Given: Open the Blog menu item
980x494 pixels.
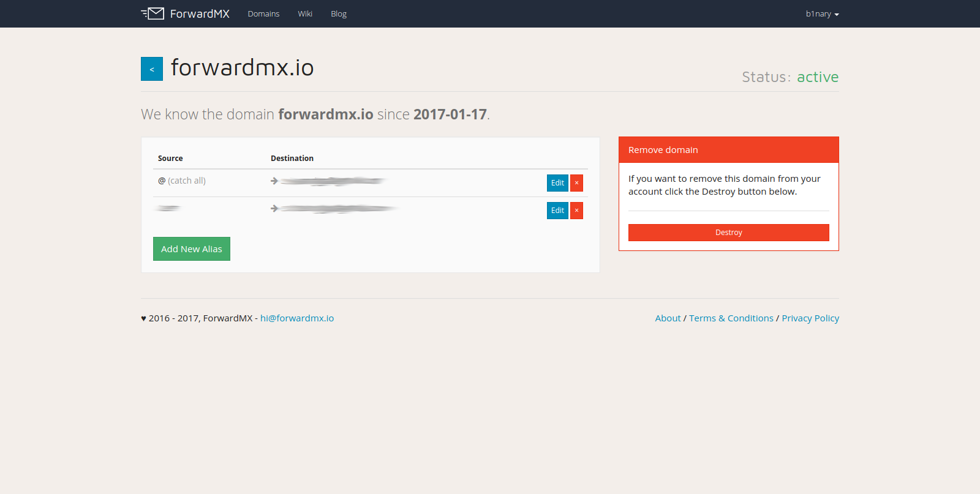Looking at the screenshot, I should point(339,13).
